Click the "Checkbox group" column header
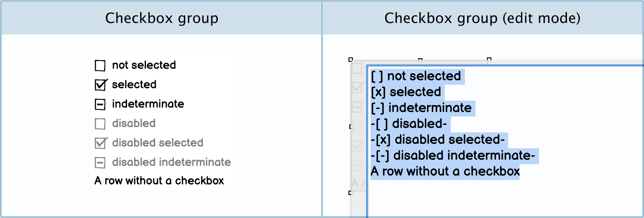 click(161, 18)
